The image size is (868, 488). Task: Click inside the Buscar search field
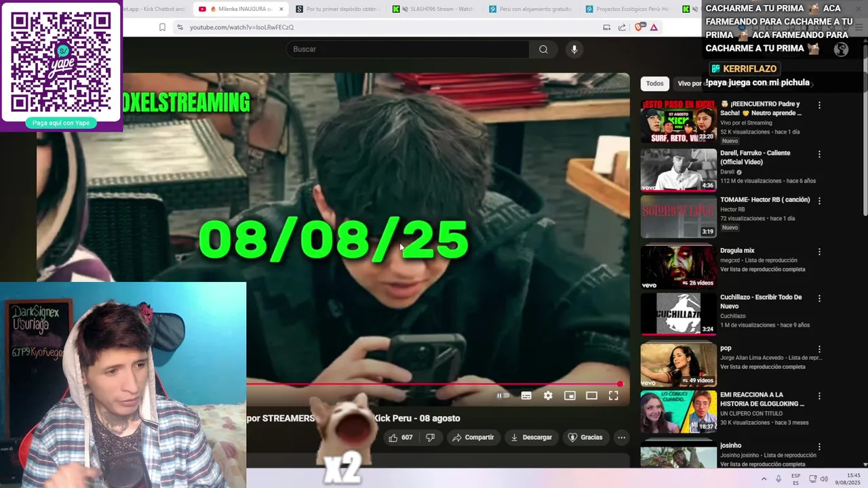tap(408, 49)
